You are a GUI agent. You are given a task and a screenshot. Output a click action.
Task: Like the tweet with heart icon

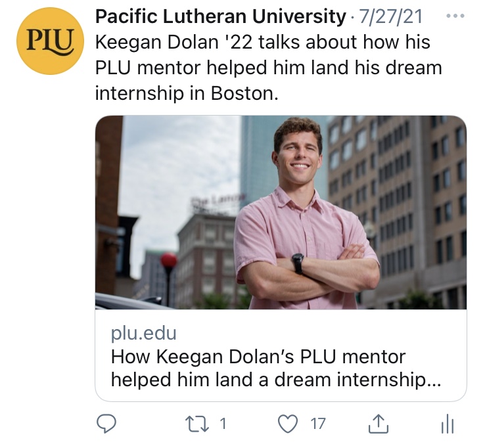[x=288, y=424]
